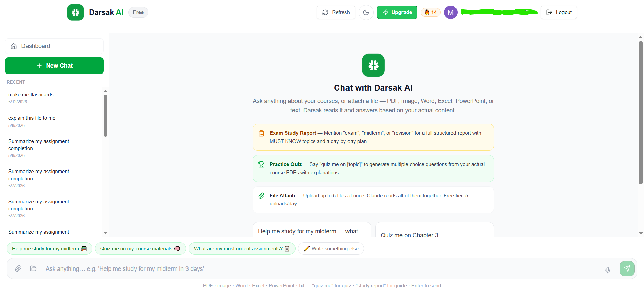
Task: Attach a file using the paperclip icon
Action: [x=18, y=268]
